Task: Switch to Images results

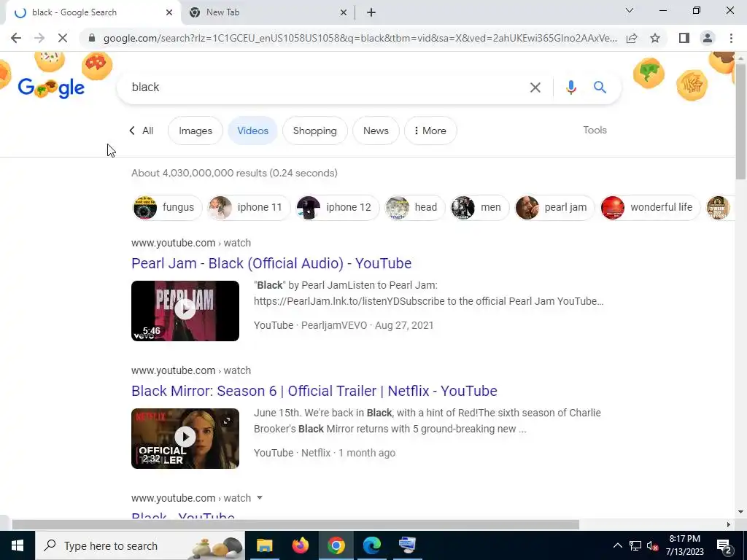Action: point(196,131)
